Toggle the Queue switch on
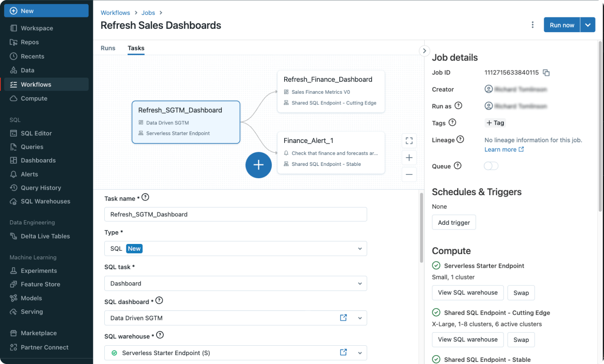The width and height of the screenshot is (604, 364). [491, 166]
